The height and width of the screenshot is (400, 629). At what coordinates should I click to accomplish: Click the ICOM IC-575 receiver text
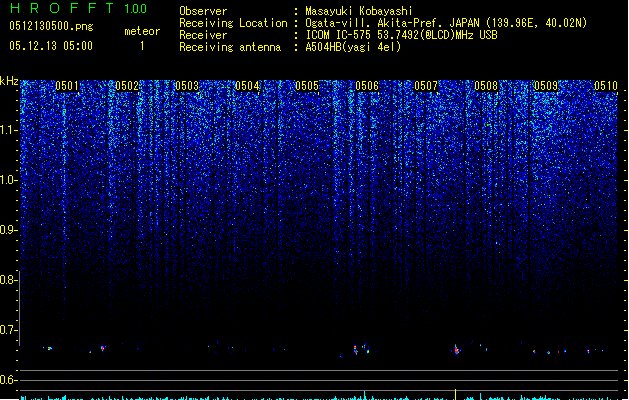[402, 35]
